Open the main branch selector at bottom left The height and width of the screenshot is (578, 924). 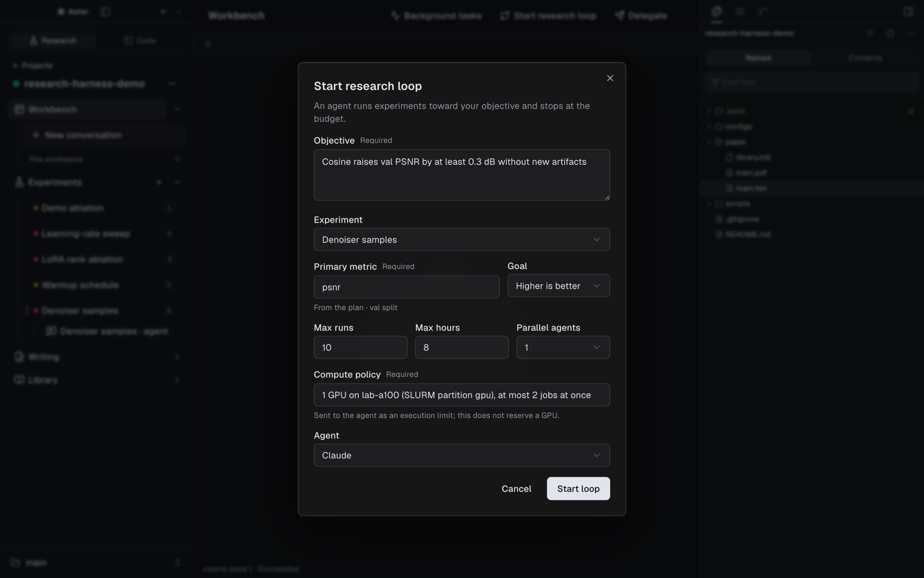tap(96, 562)
